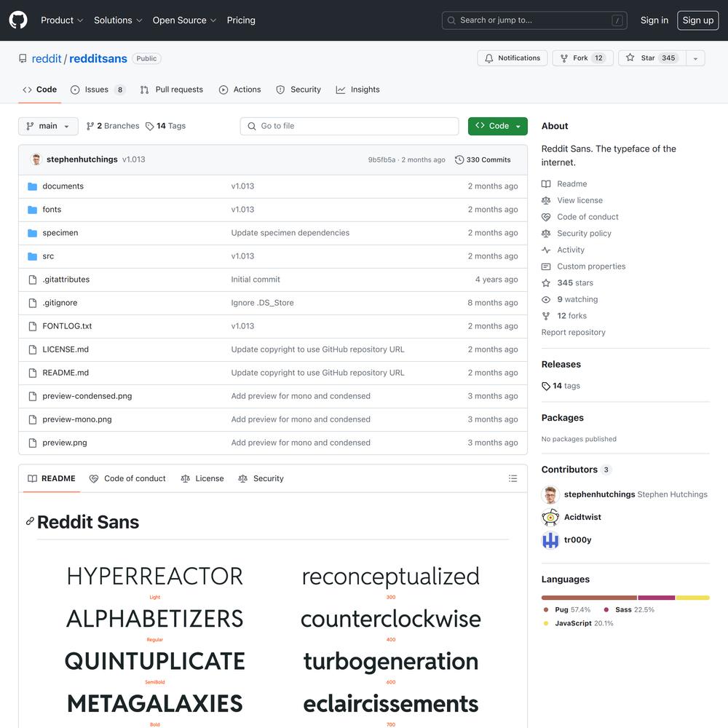Click the JavaScript language color bar segment
The height and width of the screenshot is (728, 728).
click(693, 598)
